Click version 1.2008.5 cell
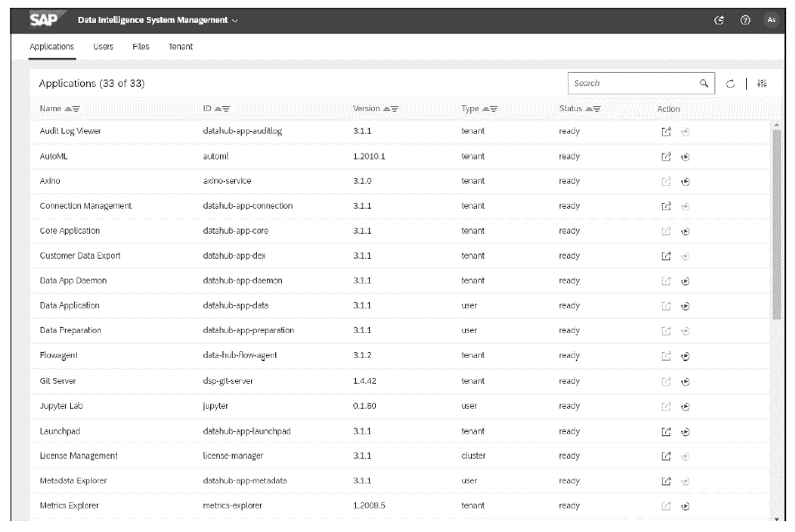This screenshot has height=532, width=795. click(x=369, y=505)
